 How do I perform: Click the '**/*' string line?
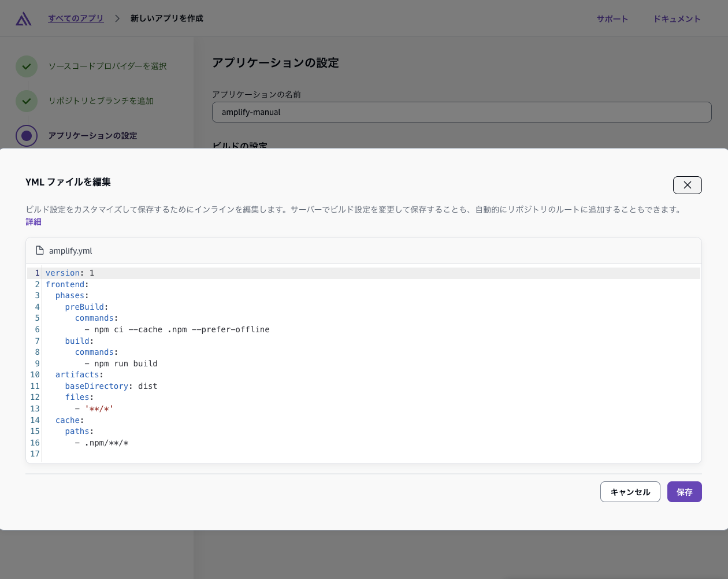click(x=94, y=409)
